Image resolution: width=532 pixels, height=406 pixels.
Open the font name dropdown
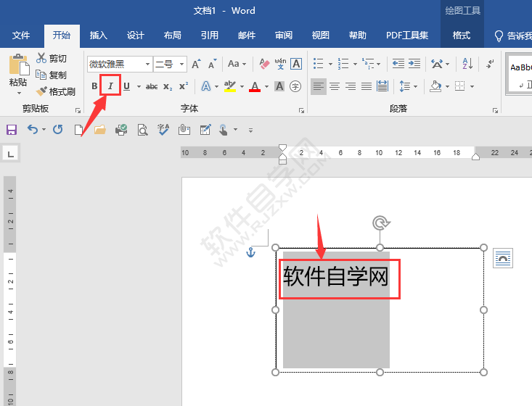pyautogui.click(x=147, y=64)
